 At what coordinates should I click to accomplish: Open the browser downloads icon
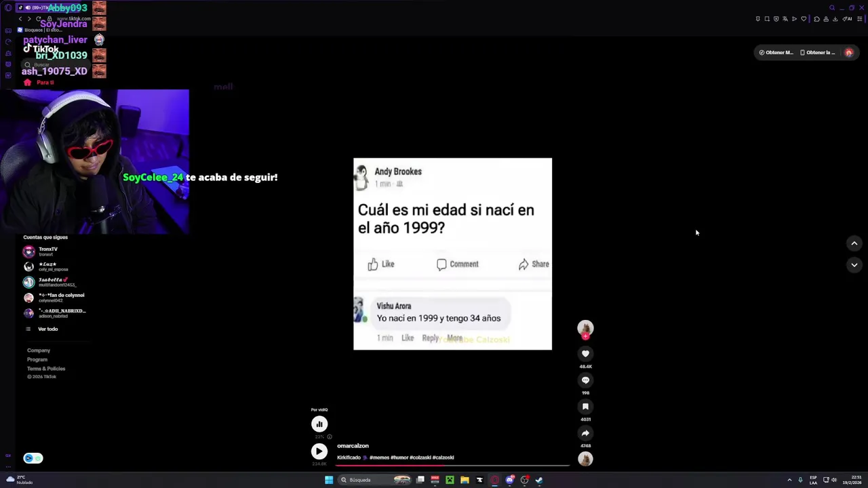point(835,19)
